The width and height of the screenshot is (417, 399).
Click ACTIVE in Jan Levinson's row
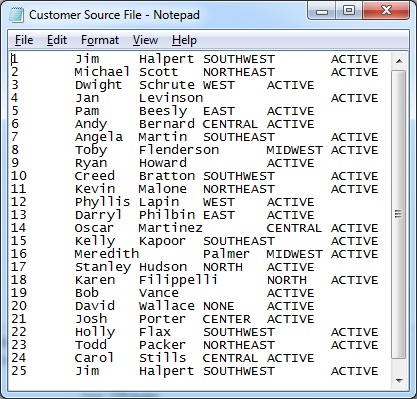(x=355, y=98)
